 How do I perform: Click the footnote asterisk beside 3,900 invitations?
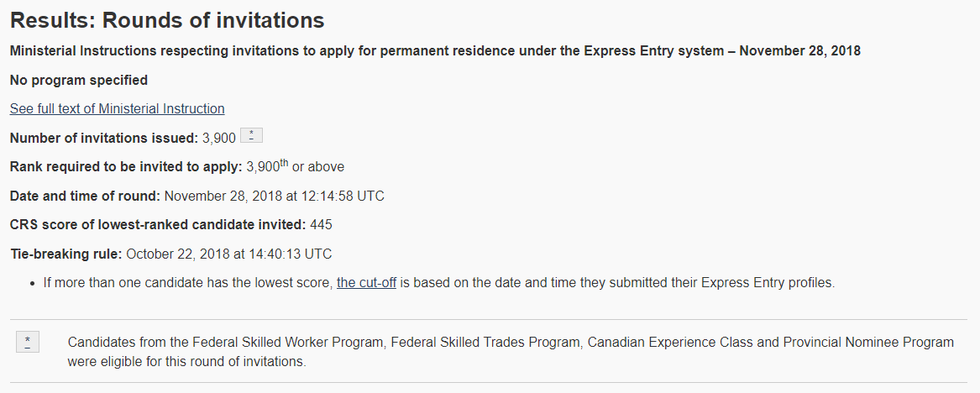(x=251, y=136)
